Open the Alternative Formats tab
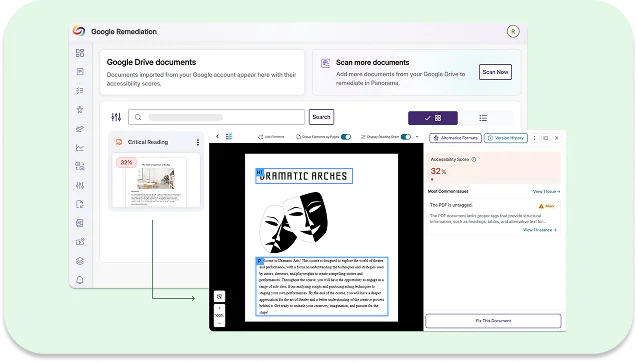Viewport: 637px width, 362px height. [455, 138]
